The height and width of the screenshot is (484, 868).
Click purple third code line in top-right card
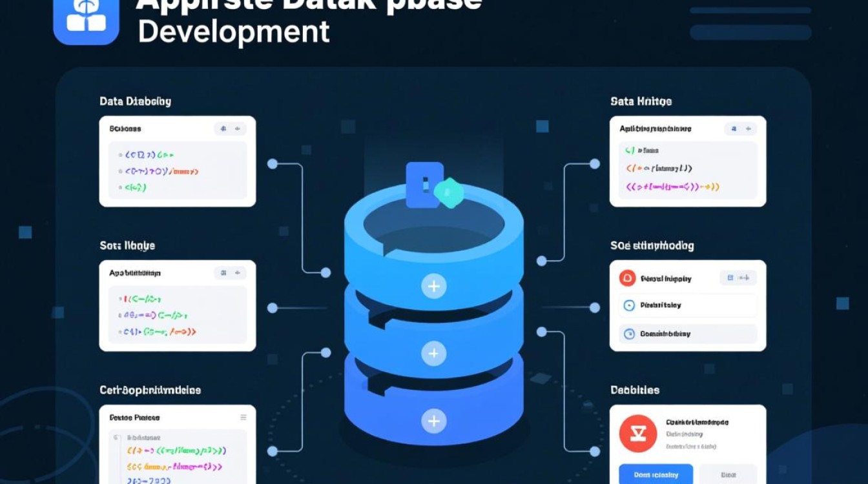(x=672, y=187)
